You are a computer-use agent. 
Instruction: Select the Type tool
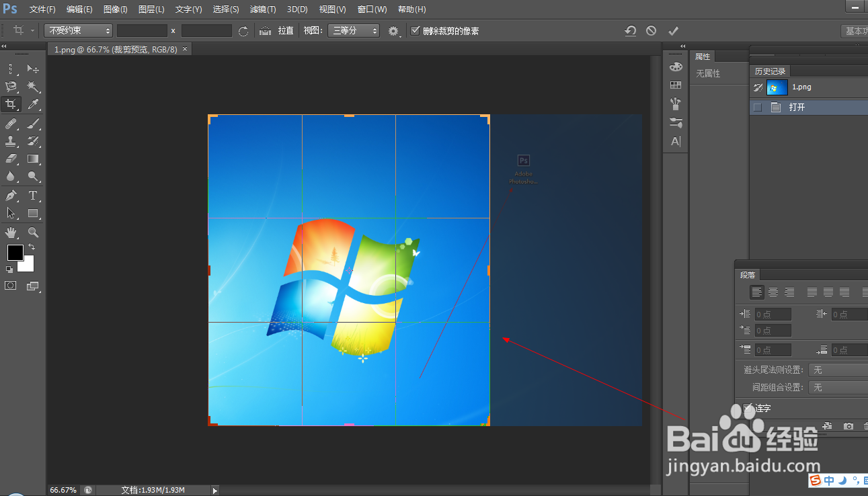click(x=33, y=196)
